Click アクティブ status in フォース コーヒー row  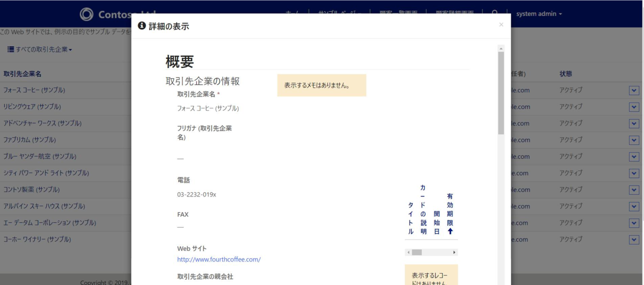tap(571, 90)
